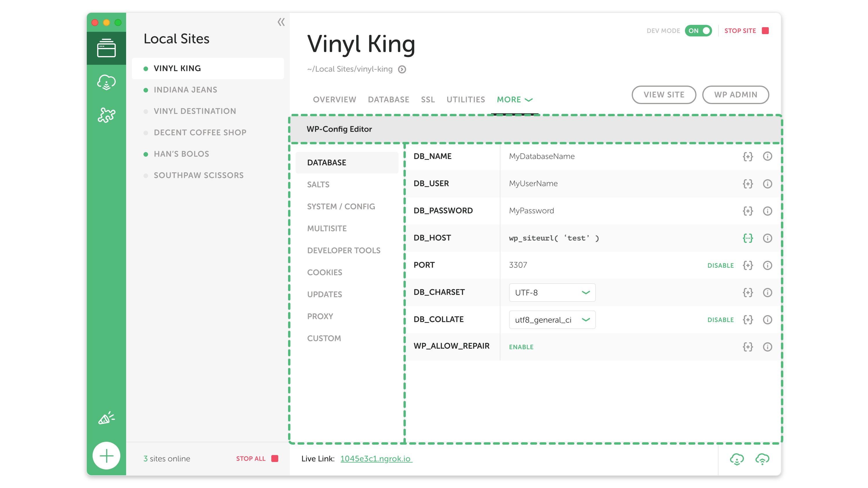Select the Updates config section
The height and width of the screenshot is (488, 868).
(324, 294)
